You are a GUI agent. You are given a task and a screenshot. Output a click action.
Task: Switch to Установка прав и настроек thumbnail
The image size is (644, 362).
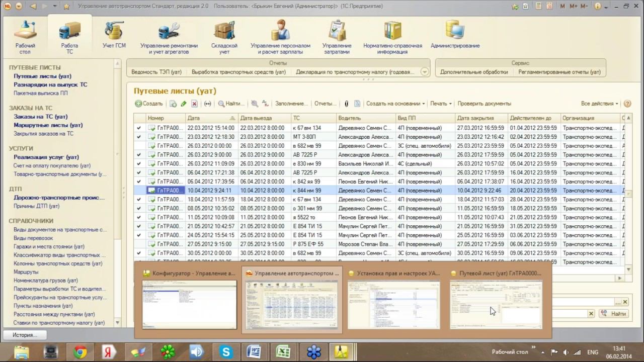click(393, 300)
